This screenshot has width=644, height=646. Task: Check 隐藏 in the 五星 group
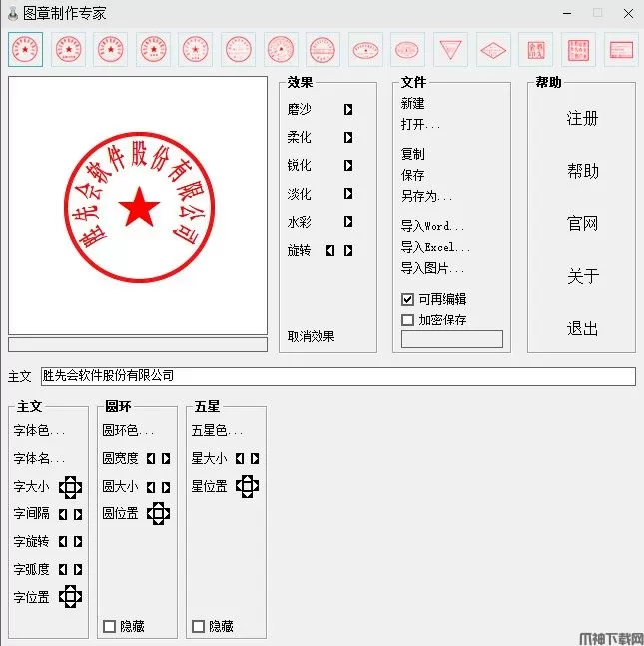click(x=198, y=626)
